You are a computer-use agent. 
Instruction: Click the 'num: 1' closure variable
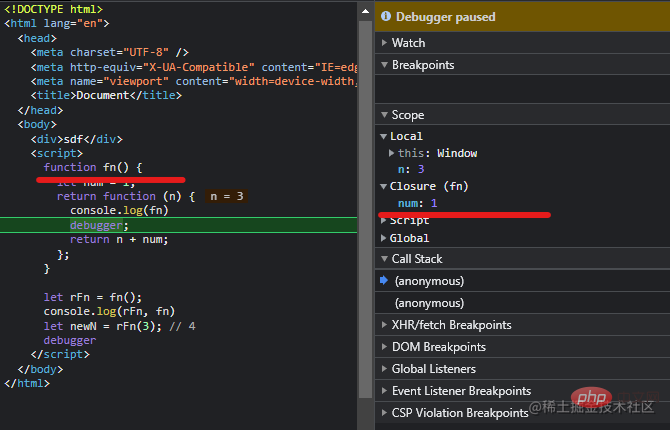coord(417,203)
